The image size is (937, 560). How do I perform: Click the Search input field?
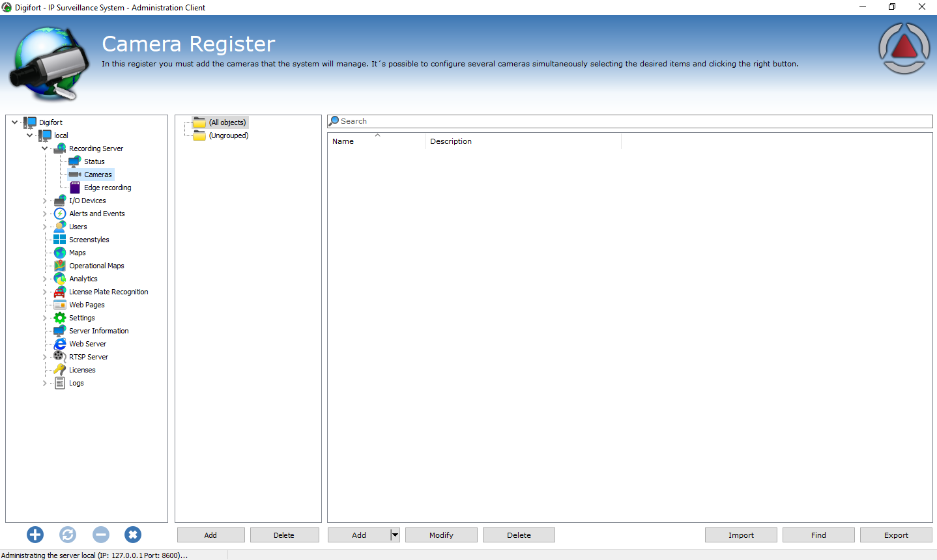[x=630, y=121]
